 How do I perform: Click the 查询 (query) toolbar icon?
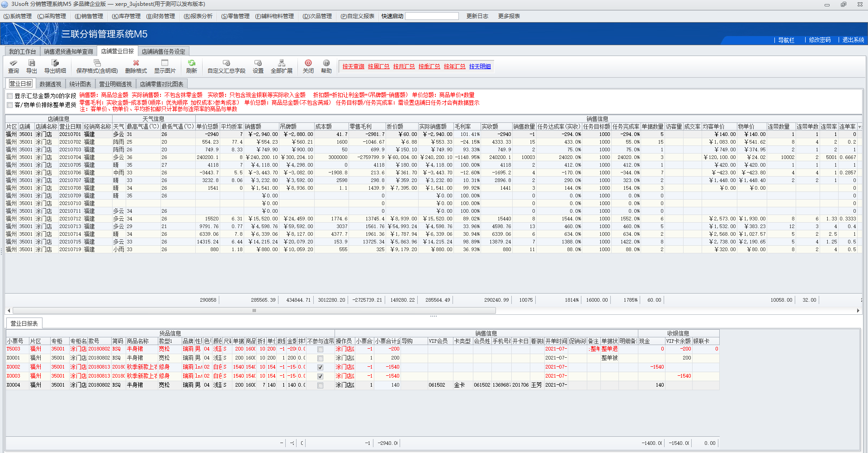pyautogui.click(x=14, y=66)
